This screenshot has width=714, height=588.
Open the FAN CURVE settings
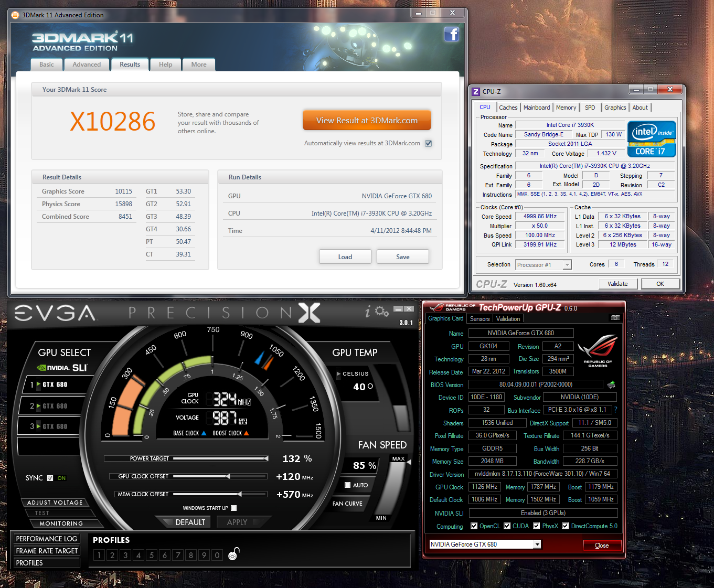348,504
